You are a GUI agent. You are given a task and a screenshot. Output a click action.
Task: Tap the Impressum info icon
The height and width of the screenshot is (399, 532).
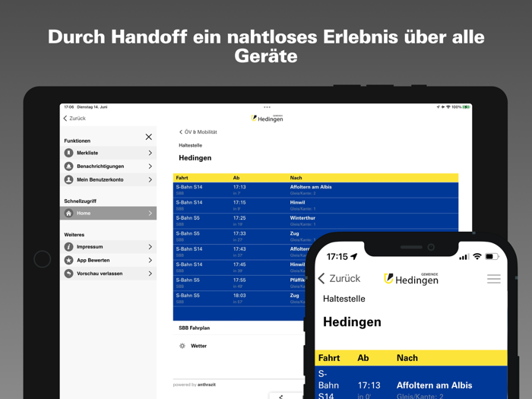point(69,247)
